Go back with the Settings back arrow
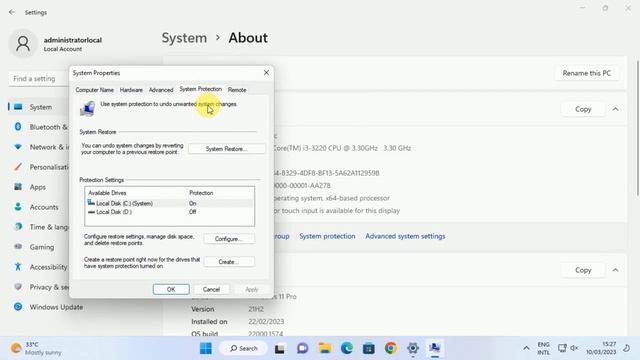This screenshot has width=640, height=360. (x=11, y=12)
